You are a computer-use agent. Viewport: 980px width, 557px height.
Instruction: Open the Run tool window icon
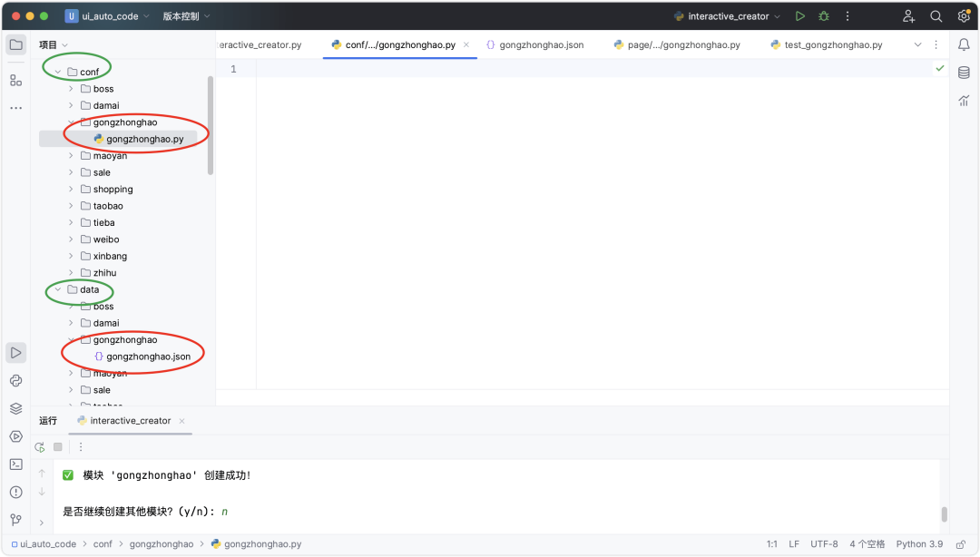click(16, 353)
